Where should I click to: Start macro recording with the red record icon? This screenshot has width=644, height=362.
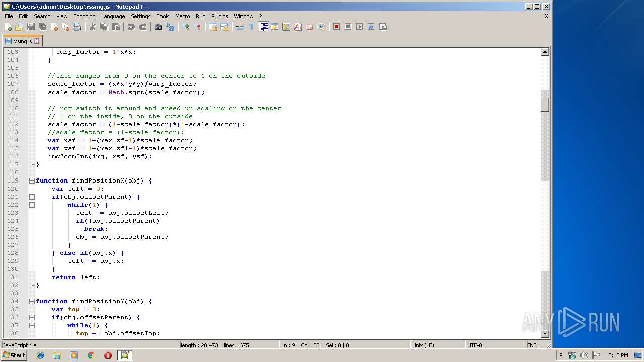[x=336, y=27]
